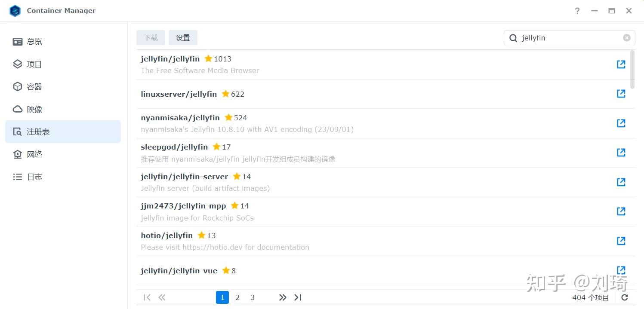Click the 622 star count
644x309 pixels.
tap(238, 94)
